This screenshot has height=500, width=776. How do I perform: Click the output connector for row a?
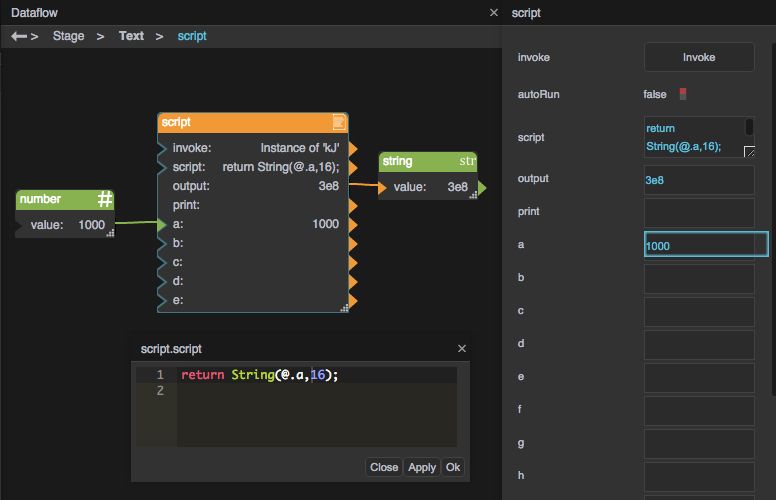[353, 224]
